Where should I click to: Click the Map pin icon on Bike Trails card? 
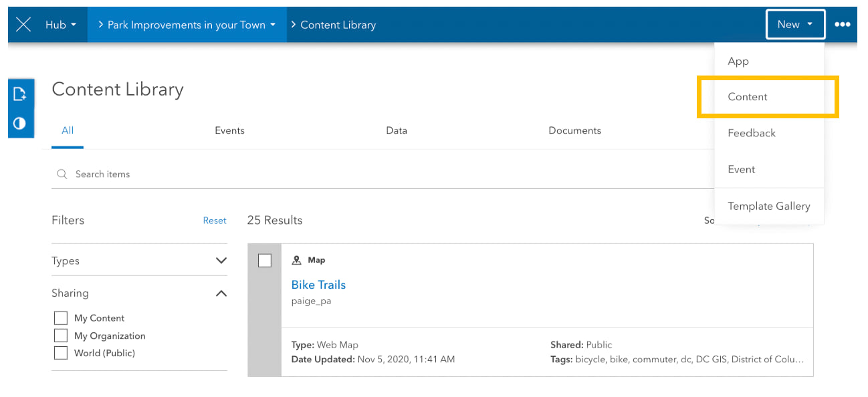point(297,260)
